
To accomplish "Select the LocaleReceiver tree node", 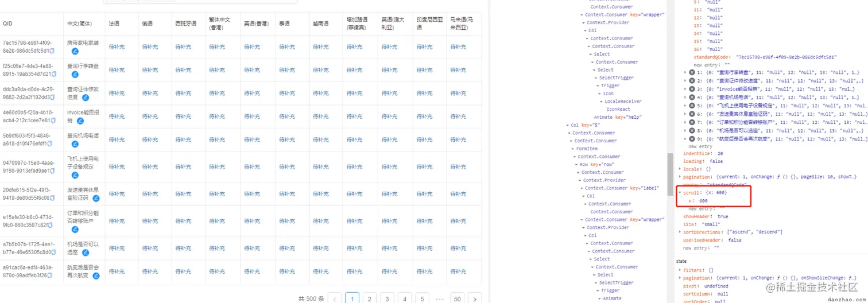I will (623, 101).
